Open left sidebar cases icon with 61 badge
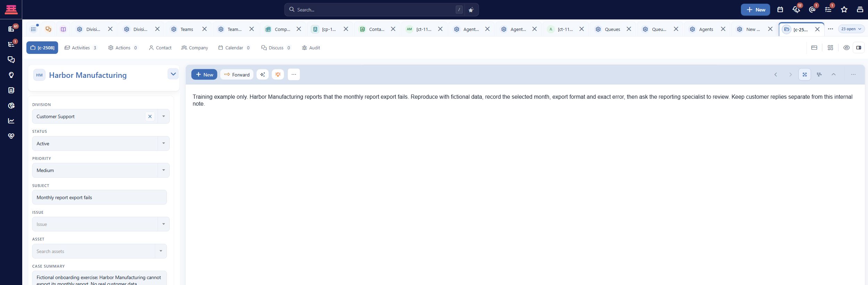 [11, 29]
